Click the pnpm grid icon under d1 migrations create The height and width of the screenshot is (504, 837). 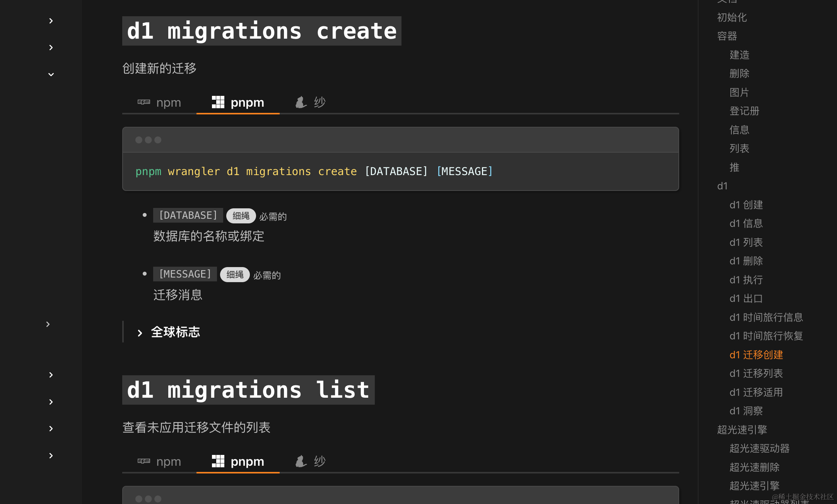pyautogui.click(x=218, y=102)
